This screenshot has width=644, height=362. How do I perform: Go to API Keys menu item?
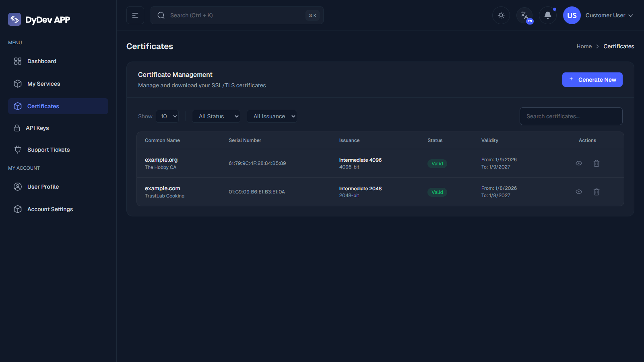coord(37,128)
